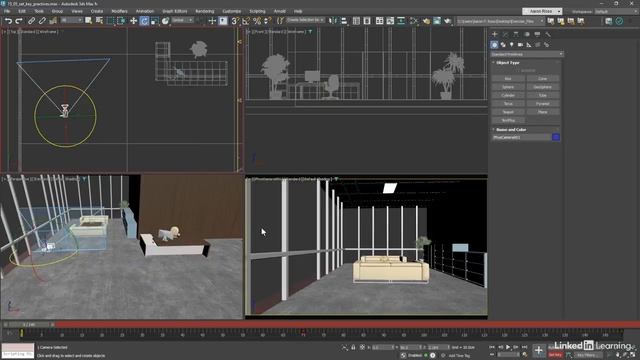The height and width of the screenshot is (360, 640).
Task: Open the Reference Coordinate System dropdown
Action: click(x=183, y=20)
